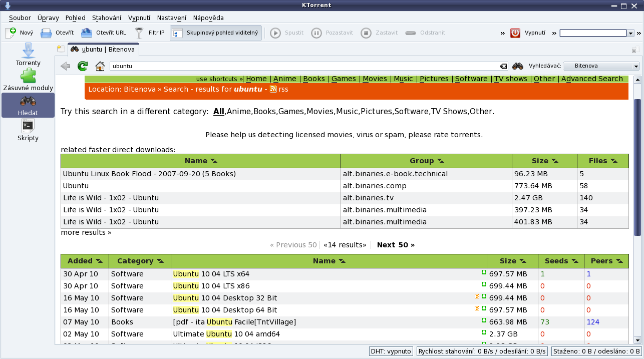Click the Nový (new torrent) toolbar icon
The width and height of the screenshot is (644, 359).
(11, 33)
